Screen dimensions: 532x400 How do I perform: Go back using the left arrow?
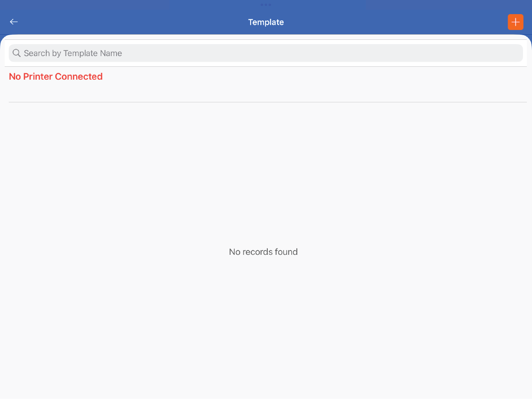14,22
